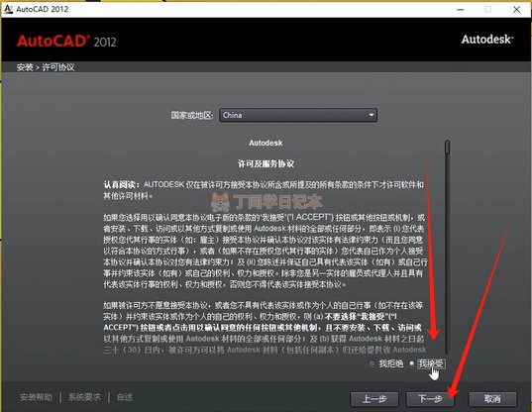
Task: Click the 下一步 (Next) button
Action: pyautogui.click(x=430, y=399)
